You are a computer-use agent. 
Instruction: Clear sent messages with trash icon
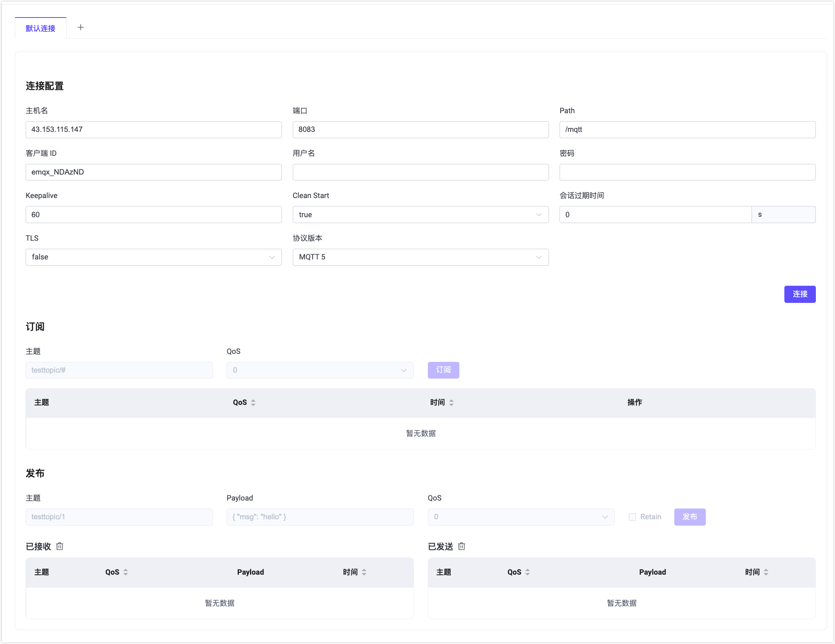[462, 546]
